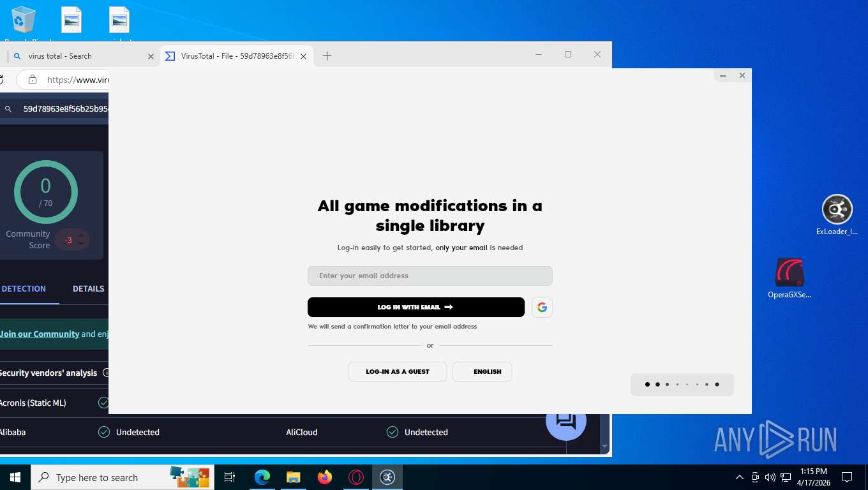Click the email address input field
The height and width of the screenshot is (490, 868).
point(430,276)
